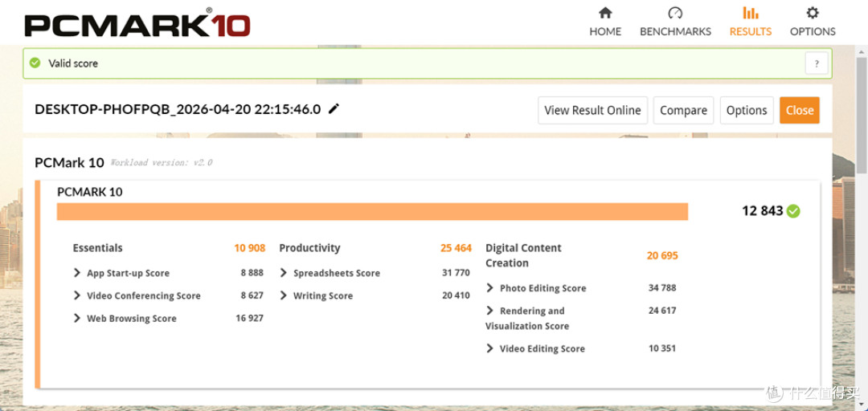Click the orange PCMark 10 score bar
Image resolution: width=868 pixels, height=411 pixels.
(372, 211)
